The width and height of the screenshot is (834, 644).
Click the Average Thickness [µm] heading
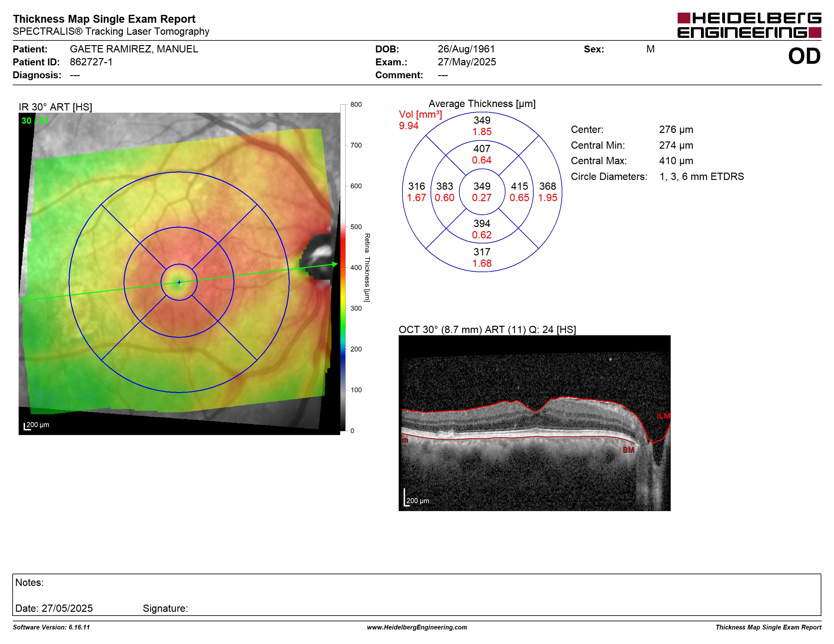coord(482,104)
